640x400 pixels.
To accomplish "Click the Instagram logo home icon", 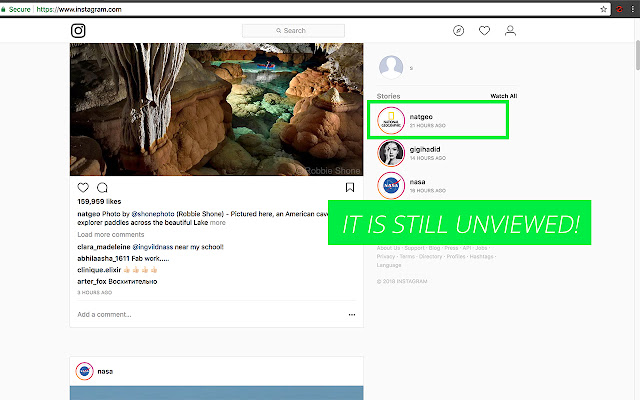I will tap(79, 31).
